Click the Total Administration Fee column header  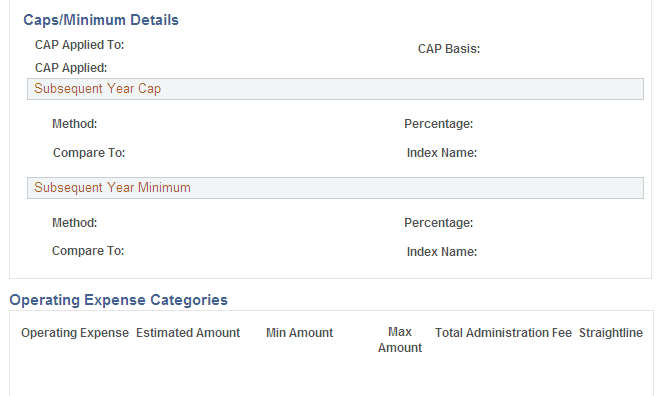503,333
